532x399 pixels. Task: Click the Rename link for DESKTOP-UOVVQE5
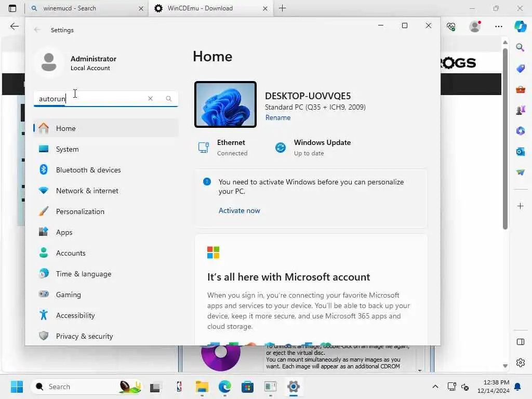278,117
